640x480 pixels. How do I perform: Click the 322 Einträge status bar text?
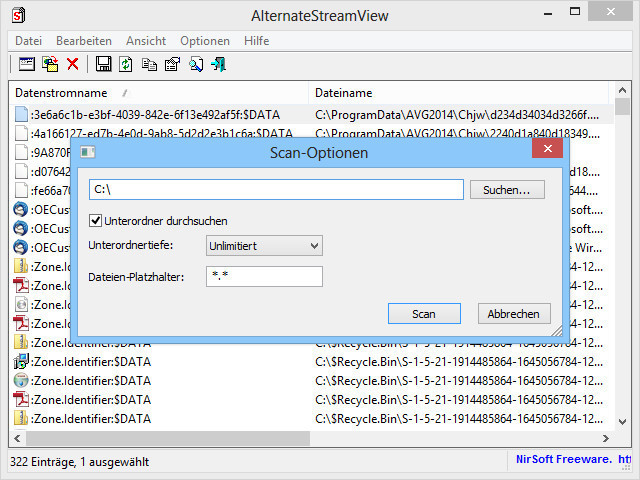[x=80, y=462]
